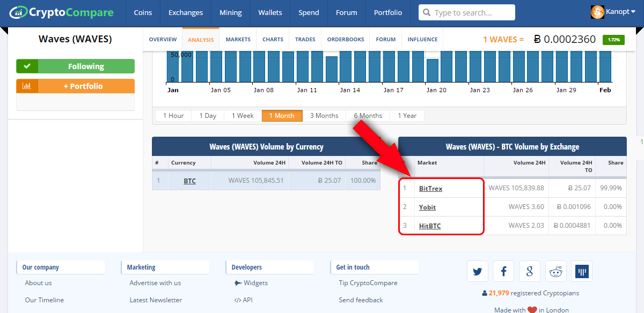Select the Analysis tab
This screenshot has height=313, width=644.
click(x=201, y=39)
